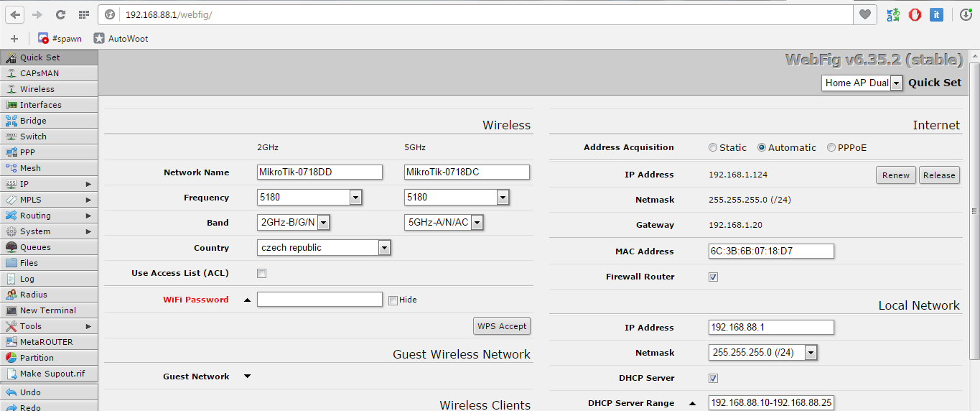Select Static address acquisition
The height and width of the screenshot is (411, 980).
(x=712, y=147)
